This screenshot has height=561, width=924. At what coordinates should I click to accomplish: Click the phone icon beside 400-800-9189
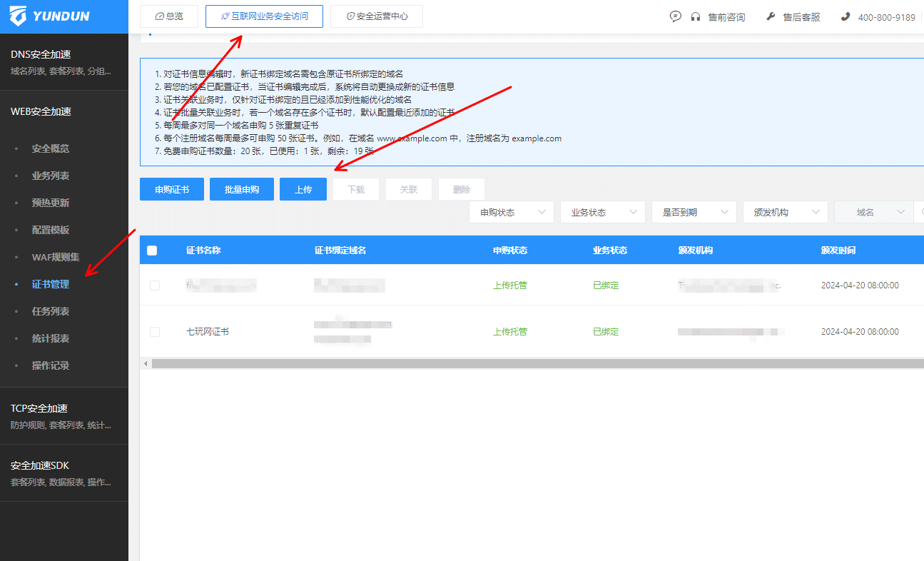(x=846, y=16)
